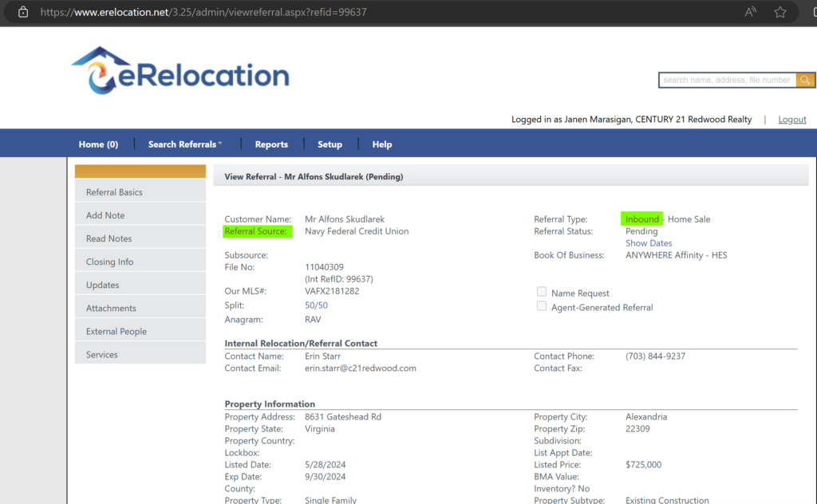817x504 pixels.
Task: Click the property zip 22309
Action: [637, 428]
